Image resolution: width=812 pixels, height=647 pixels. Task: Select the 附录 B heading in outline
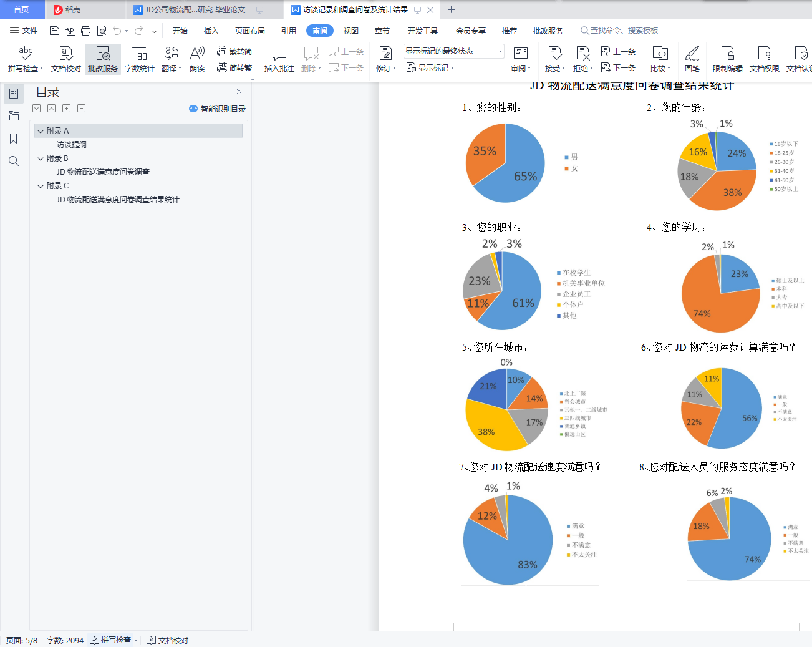57,158
